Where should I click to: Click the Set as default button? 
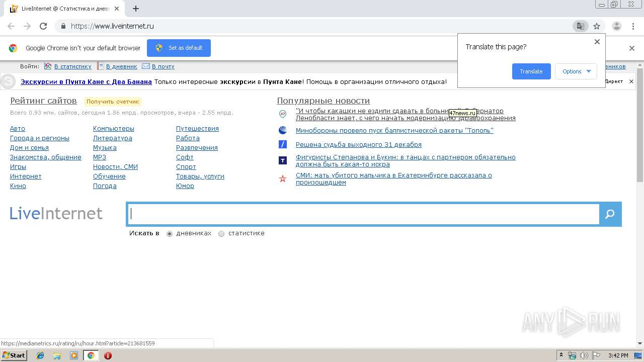coord(179,48)
